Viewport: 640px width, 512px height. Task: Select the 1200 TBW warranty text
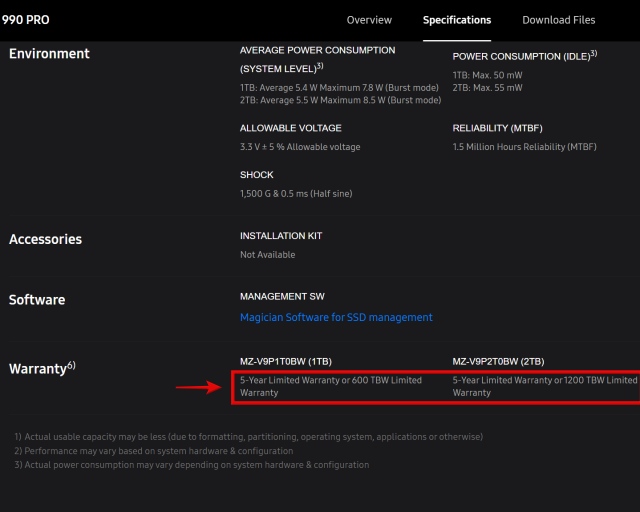544,386
